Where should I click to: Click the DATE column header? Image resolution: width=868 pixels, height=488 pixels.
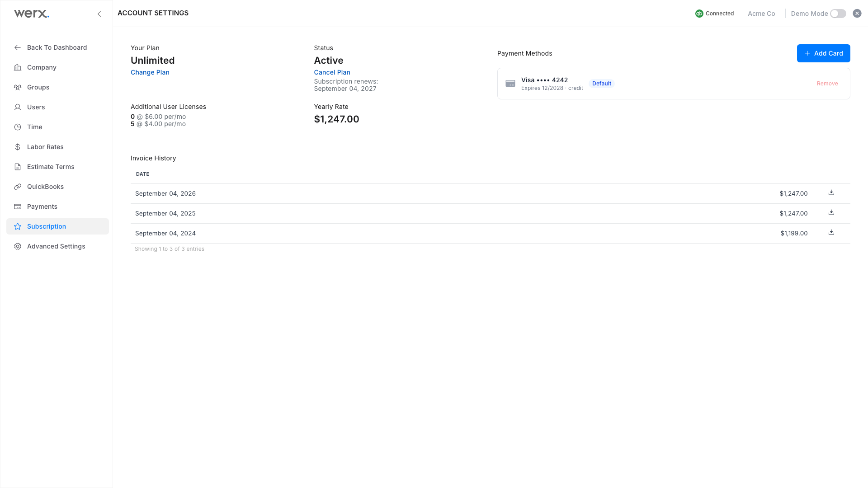tap(142, 174)
